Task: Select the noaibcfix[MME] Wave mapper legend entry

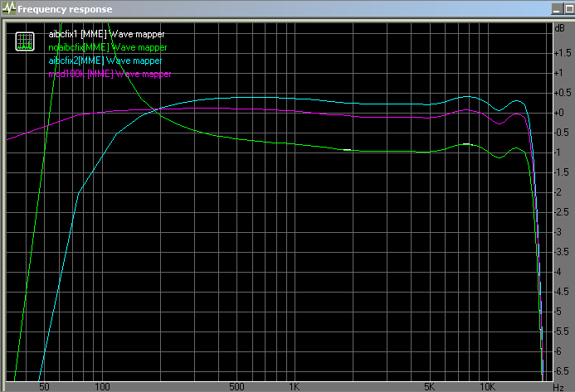Action: 107,47
